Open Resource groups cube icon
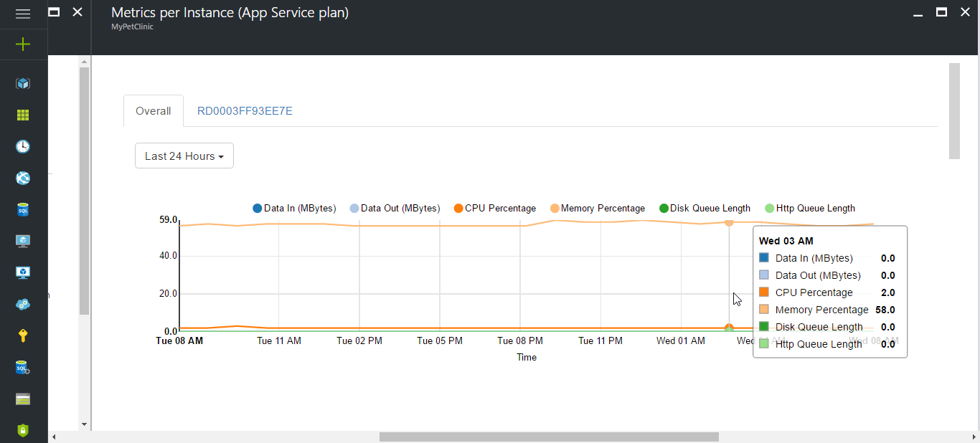The width and height of the screenshot is (980, 443). coord(23,83)
